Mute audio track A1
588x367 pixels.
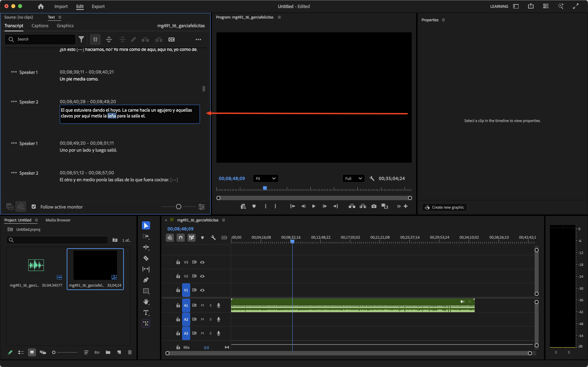point(202,305)
